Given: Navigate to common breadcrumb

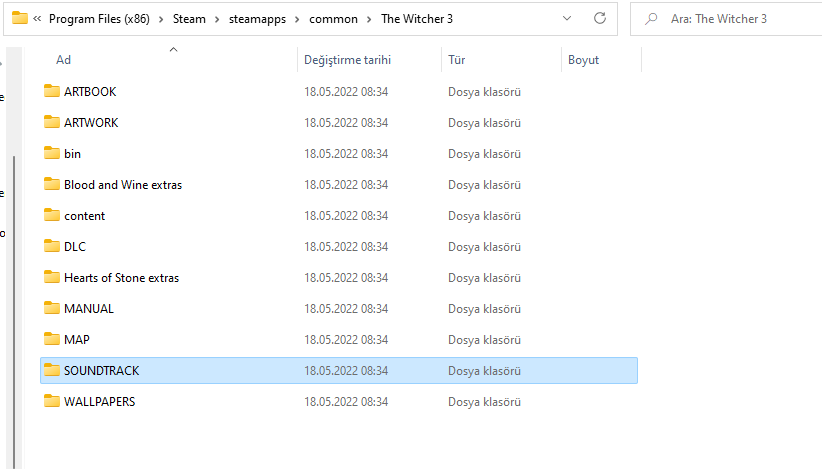Looking at the screenshot, I should pos(333,19).
